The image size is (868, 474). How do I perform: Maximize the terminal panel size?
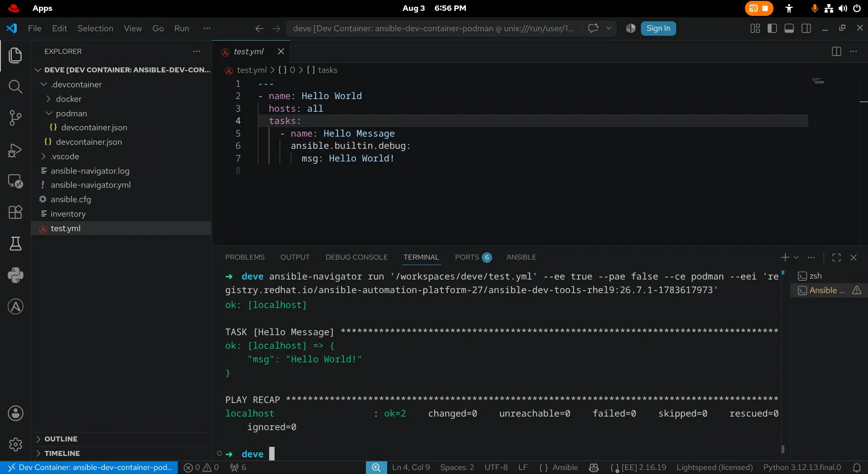tap(836, 257)
